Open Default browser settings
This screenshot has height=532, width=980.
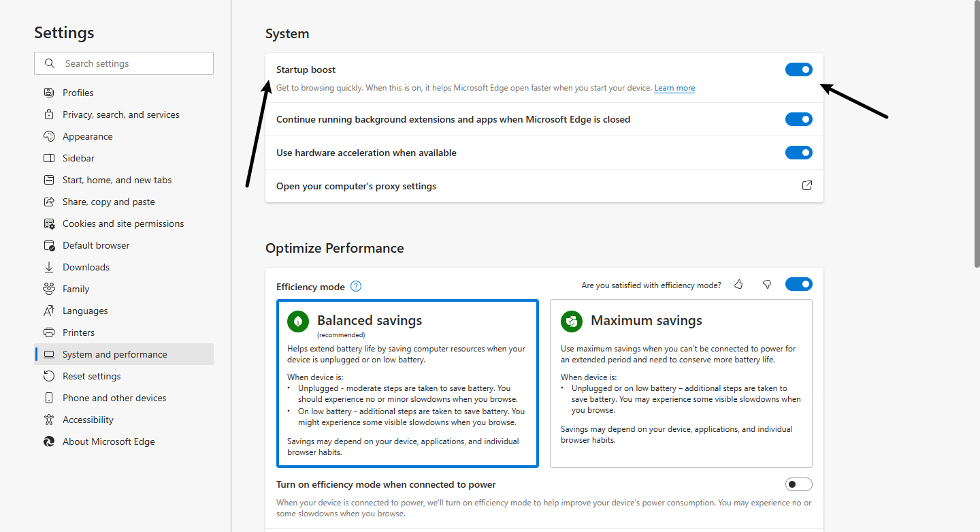click(124, 245)
